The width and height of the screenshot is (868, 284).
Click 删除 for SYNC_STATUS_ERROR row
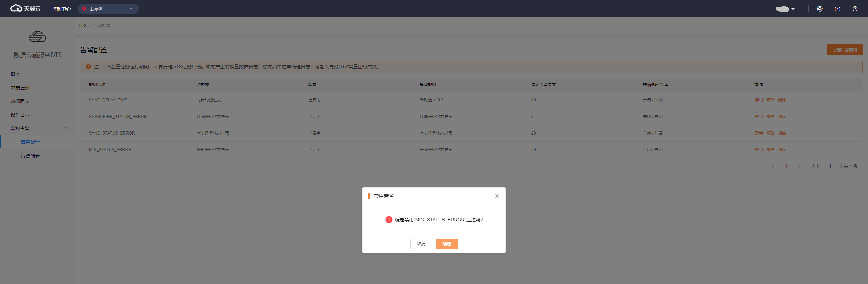tap(782, 133)
